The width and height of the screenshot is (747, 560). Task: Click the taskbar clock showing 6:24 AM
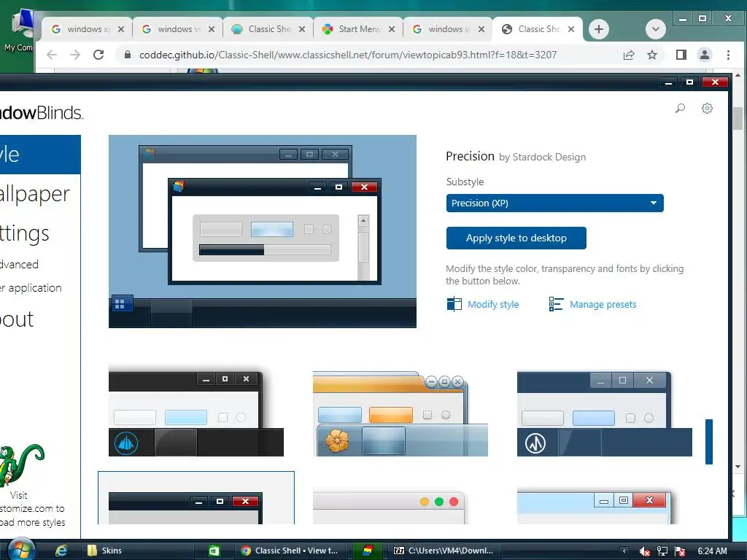713,551
